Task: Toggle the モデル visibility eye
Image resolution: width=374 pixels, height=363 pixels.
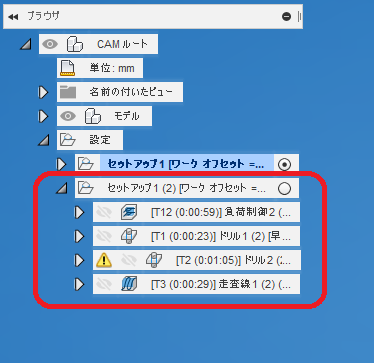Action: point(68,116)
